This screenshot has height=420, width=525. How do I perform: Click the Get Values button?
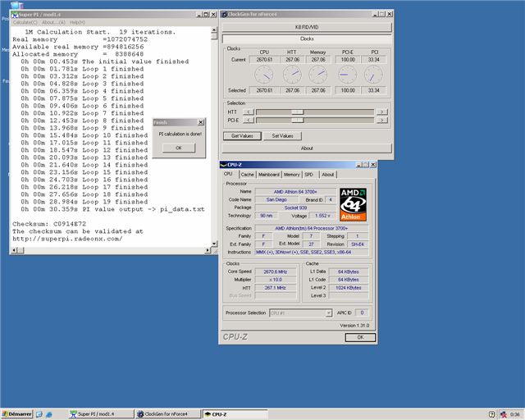(x=242, y=135)
